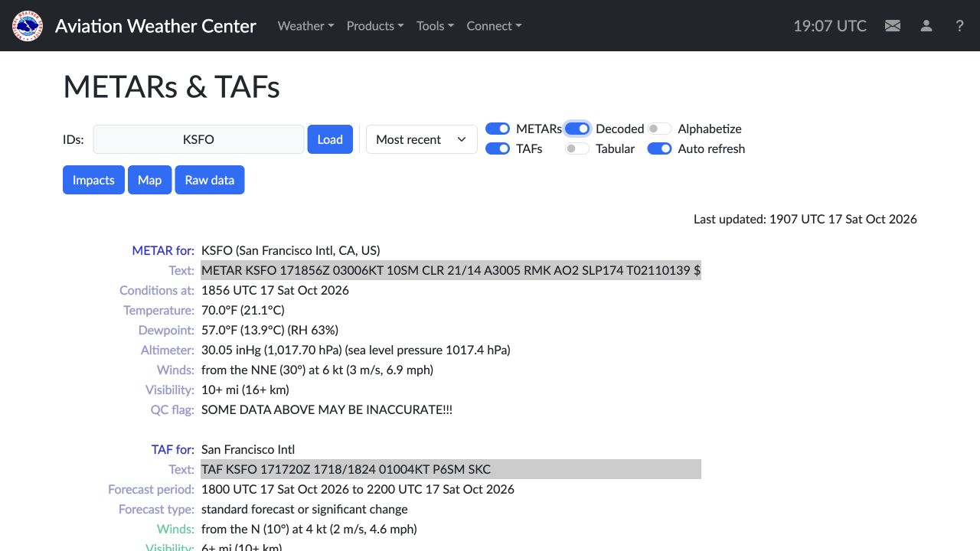The height and width of the screenshot is (551, 980).
Task: Click the Impacts button
Action: coord(93,180)
